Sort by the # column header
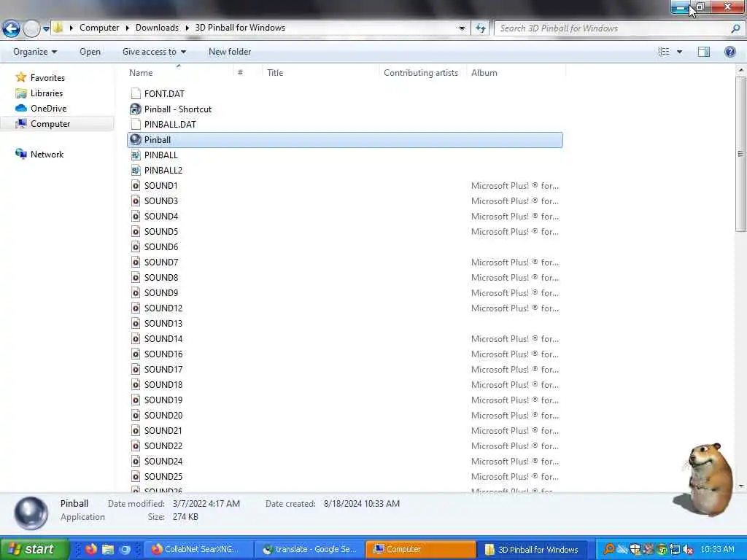This screenshot has width=747, height=560. 248,73
